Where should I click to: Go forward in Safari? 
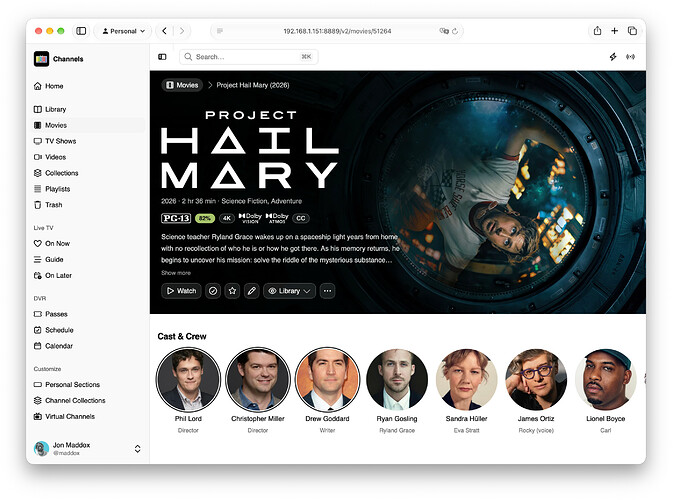[x=182, y=31]
